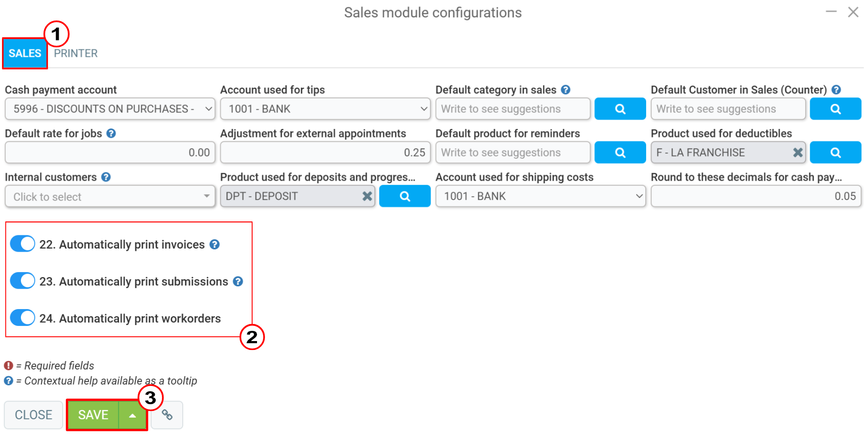Search product used for deductibles

click(x=835, y=153)
